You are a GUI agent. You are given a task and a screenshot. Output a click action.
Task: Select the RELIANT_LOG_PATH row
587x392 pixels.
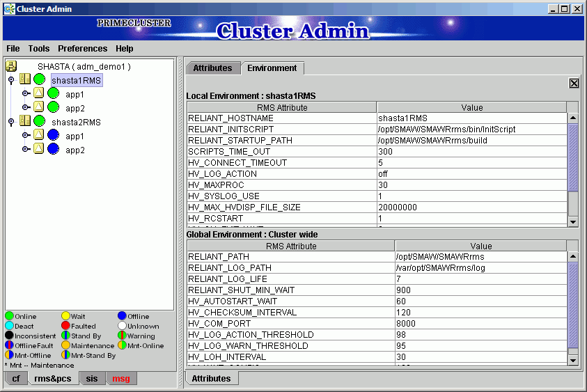tap(377, 268)
